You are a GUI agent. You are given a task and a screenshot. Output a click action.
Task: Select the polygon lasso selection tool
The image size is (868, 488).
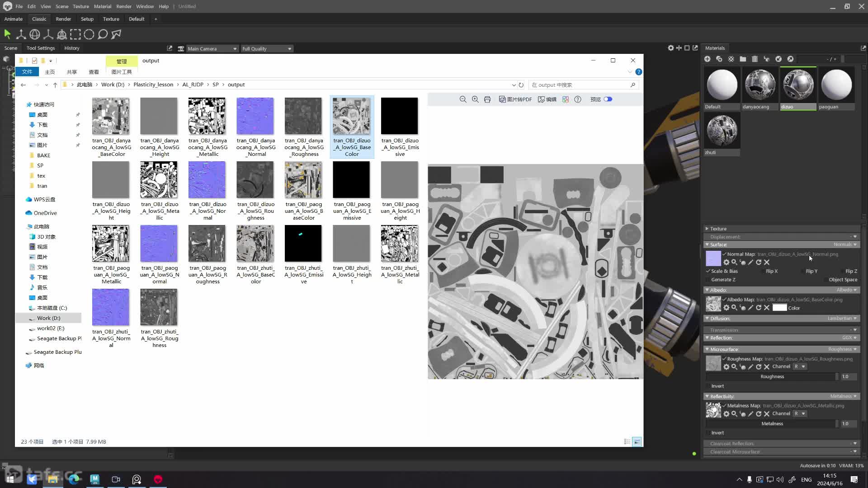[x=116, y=34]
